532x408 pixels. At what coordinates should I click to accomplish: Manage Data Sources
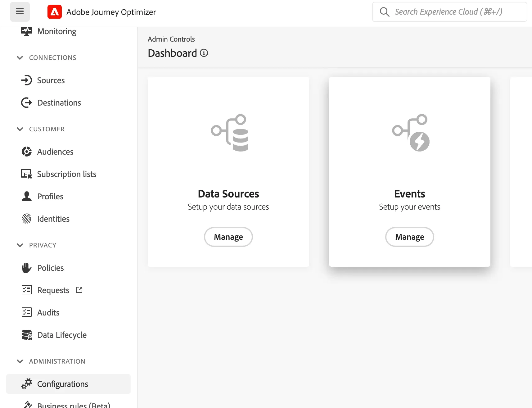pos(228,237)
